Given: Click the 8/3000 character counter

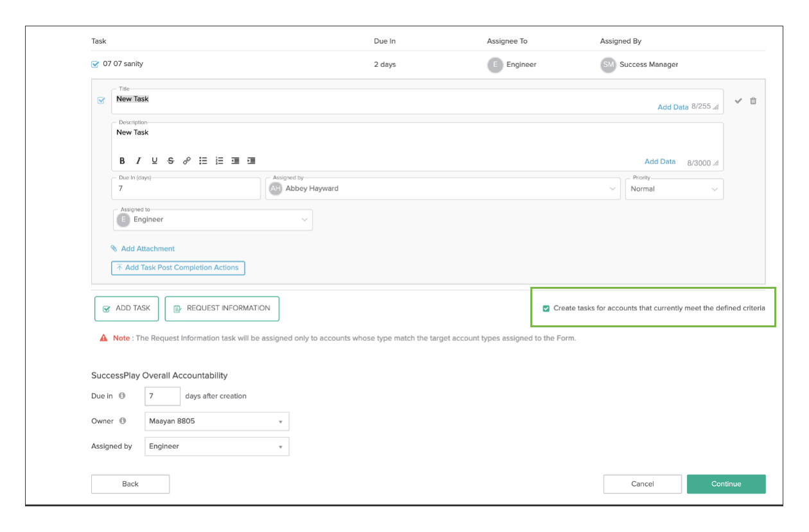Looking at the screenshot, I should tap(699, 163).
